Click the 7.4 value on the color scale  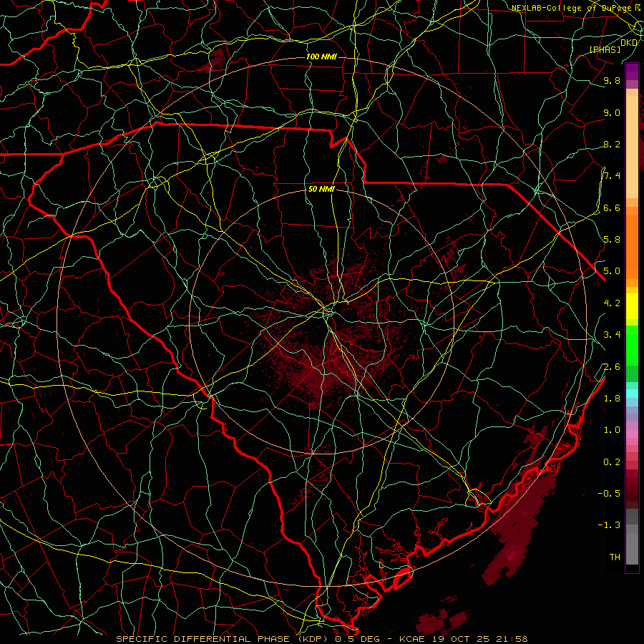click(x=612, y=176)
